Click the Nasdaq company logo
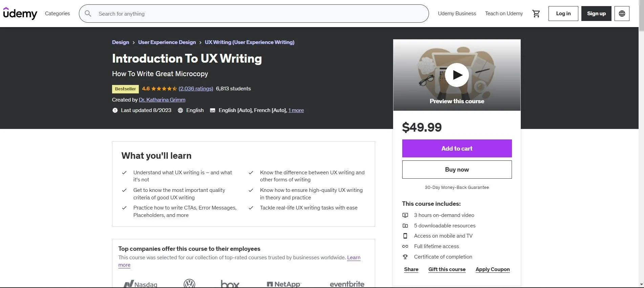644x288 pixels. point(140,284)
